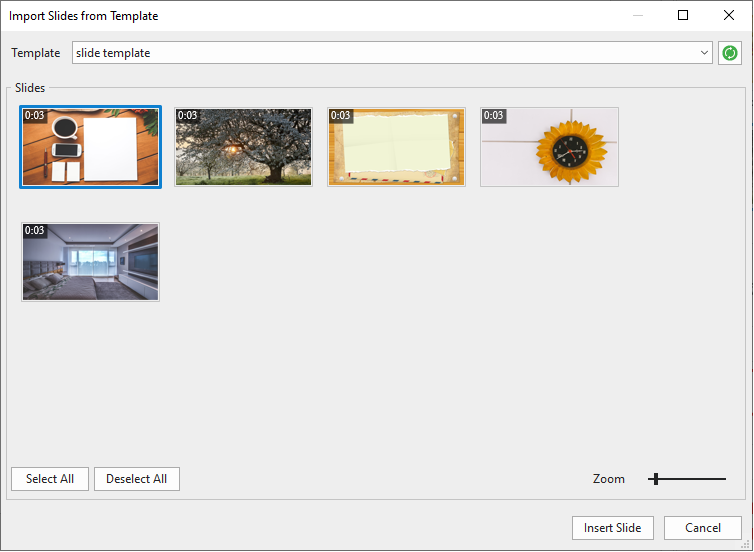Maximize the Import Slides dialog window
Viewport: 754px width, 552px height.
click(x=683, y=15)
